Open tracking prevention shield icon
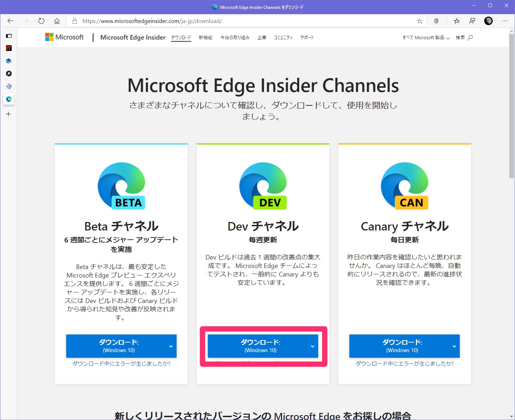The width and height of the screenshot is (515, 420). coord(436,21)
